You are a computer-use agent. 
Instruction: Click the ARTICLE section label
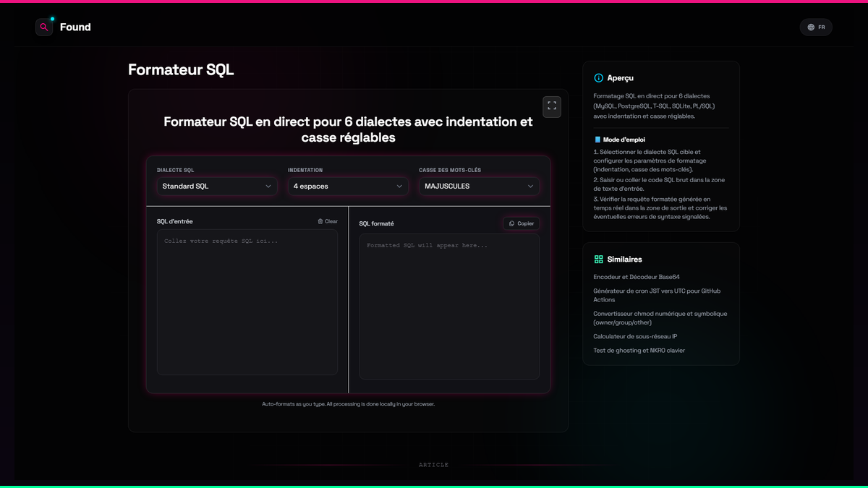434,465
